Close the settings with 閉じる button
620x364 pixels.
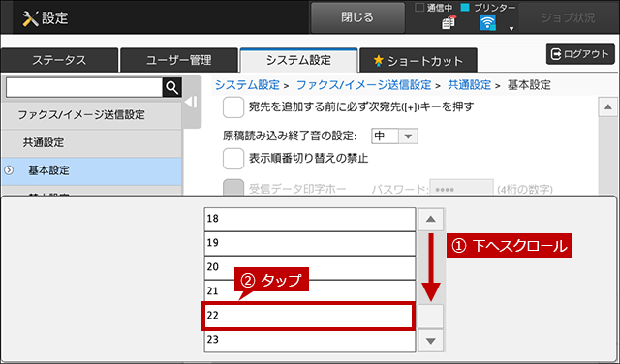pos(357,17)
